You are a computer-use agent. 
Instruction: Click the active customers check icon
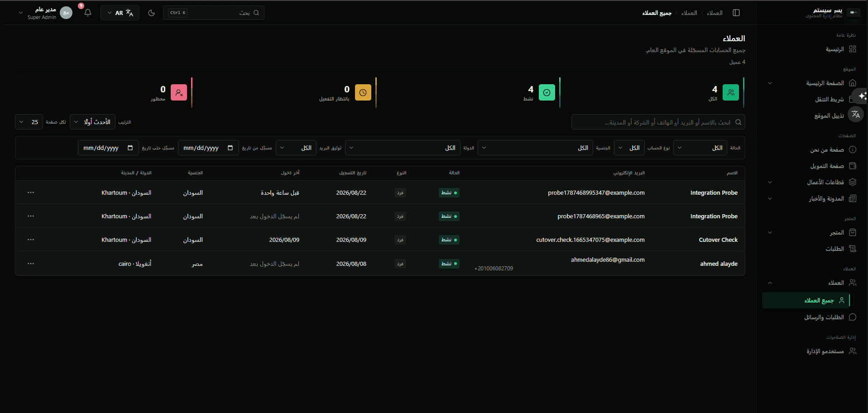coord(547,92)
